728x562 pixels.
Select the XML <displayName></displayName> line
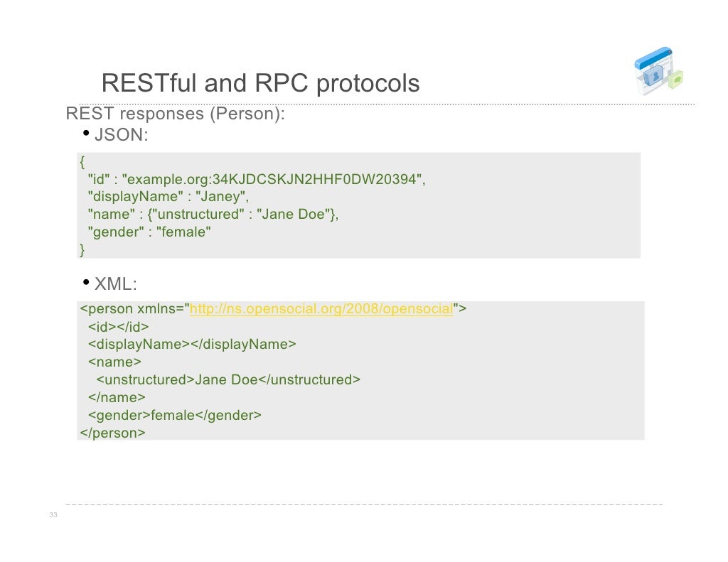click(x=192, y=345)
